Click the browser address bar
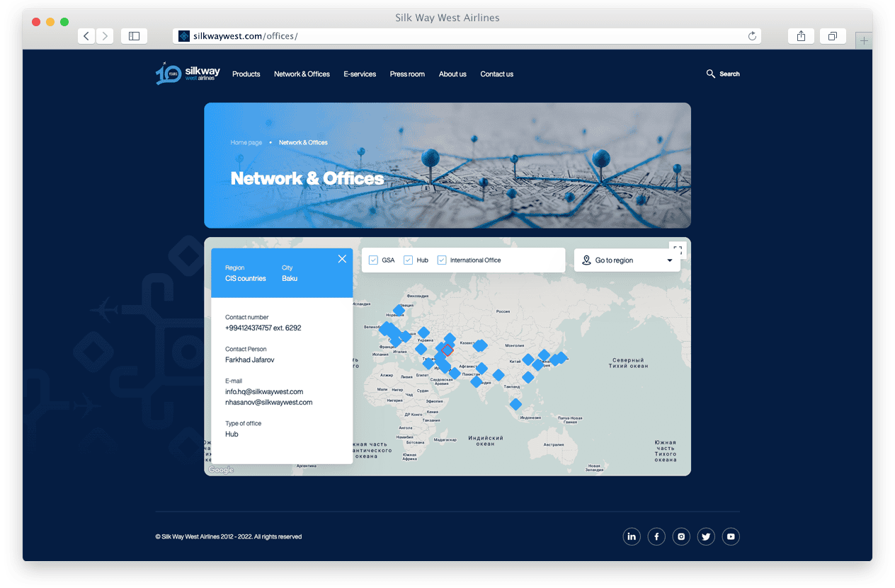The width and height of the screenshot is (895, 588). pos(467,36)
